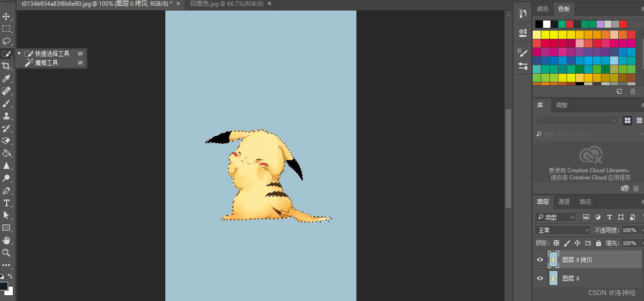The image size is (644, 301).
Task: Close the 印度色.jpg document tab
Action: point(269,4)
